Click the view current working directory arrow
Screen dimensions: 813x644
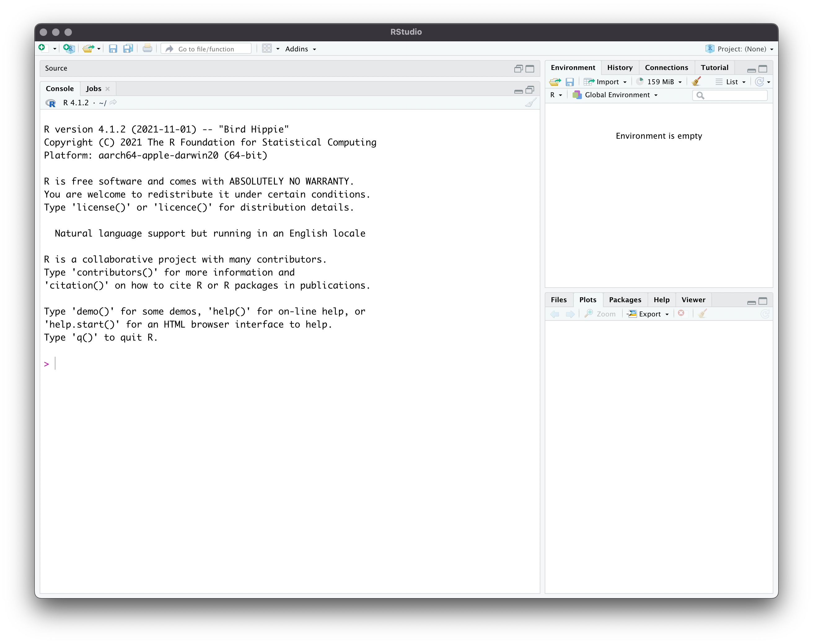point(113,102)
